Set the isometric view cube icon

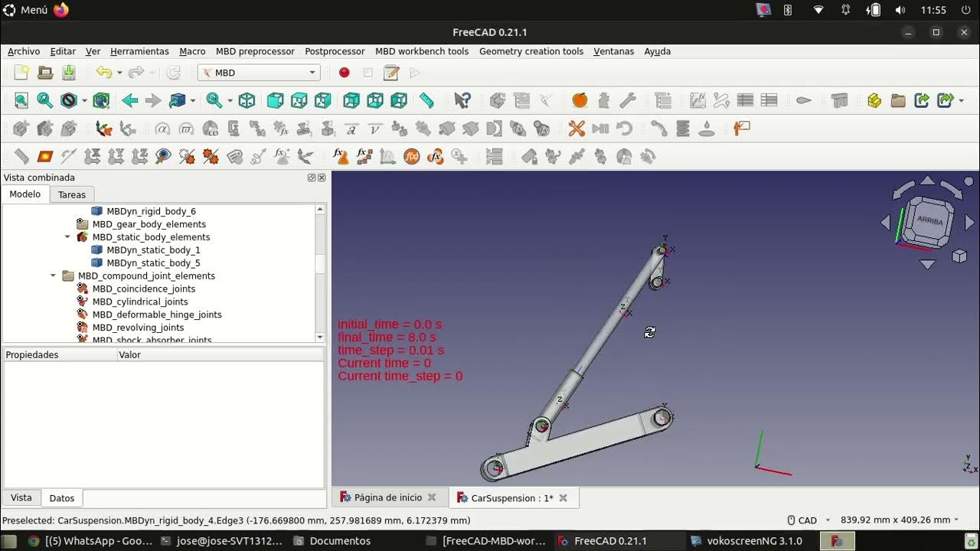click(x=247, y=100)
